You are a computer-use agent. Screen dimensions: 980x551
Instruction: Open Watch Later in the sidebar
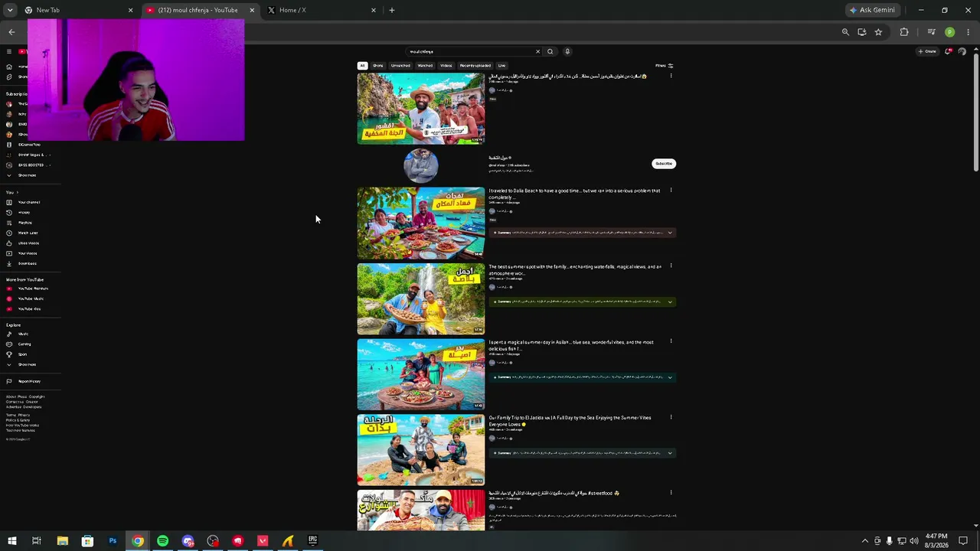[28, 233]
